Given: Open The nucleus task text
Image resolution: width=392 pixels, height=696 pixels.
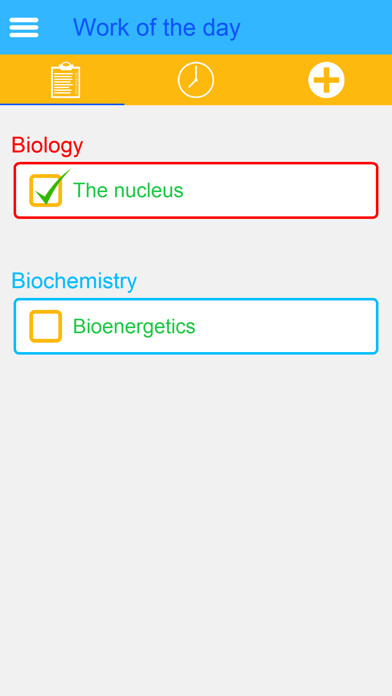Looking at the screenshot, I should [x=128, y=190].
